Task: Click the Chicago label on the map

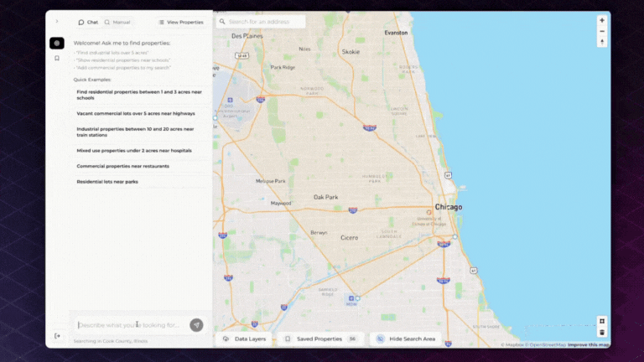Action: (x=449, y=207)
